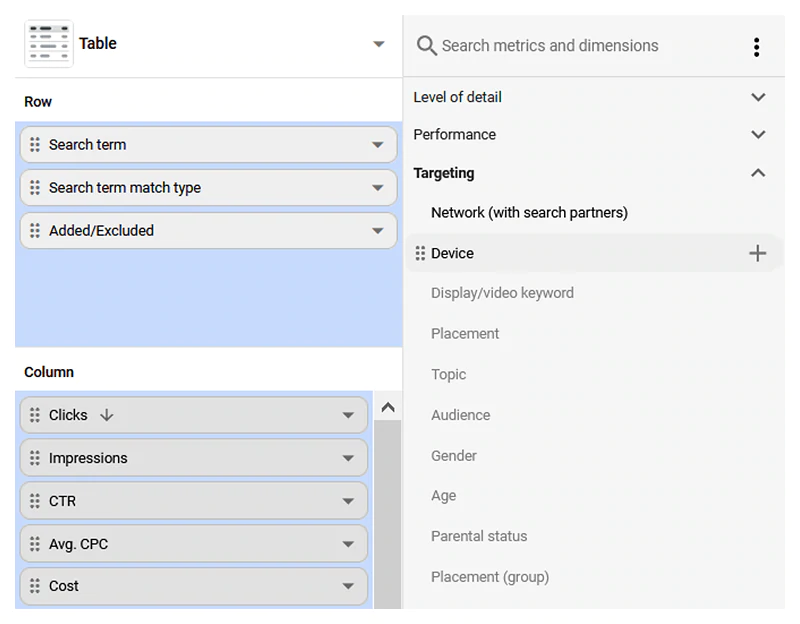The image size is (800, 624).
Task: Collapse the Targeting section
Action: 757,173
